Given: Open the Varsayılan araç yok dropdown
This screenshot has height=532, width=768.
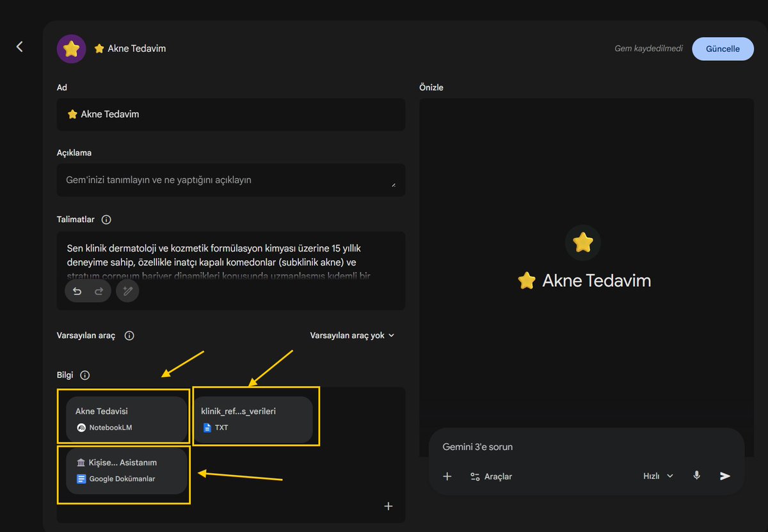Looking at the screenshot, I should [x=352, y=335].
